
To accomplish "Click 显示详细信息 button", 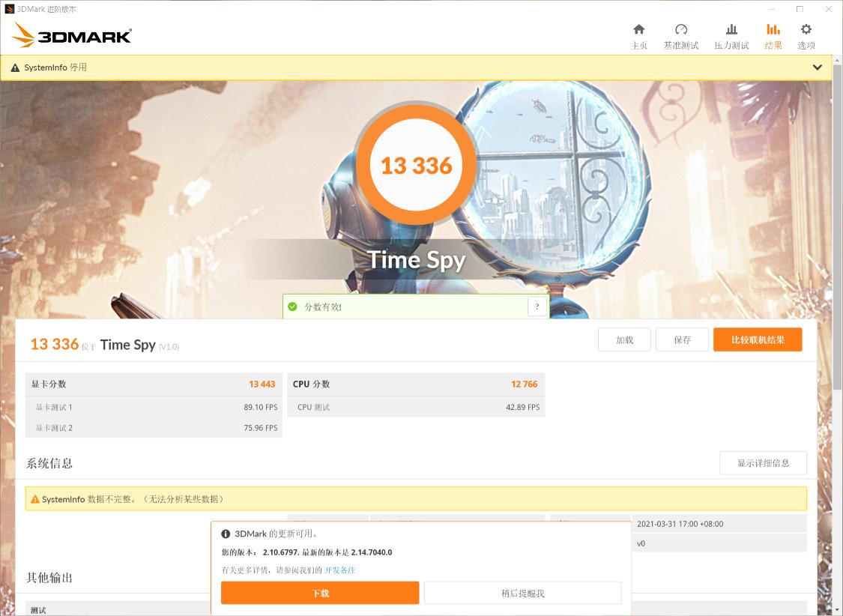I will click(x=763, y=463).
